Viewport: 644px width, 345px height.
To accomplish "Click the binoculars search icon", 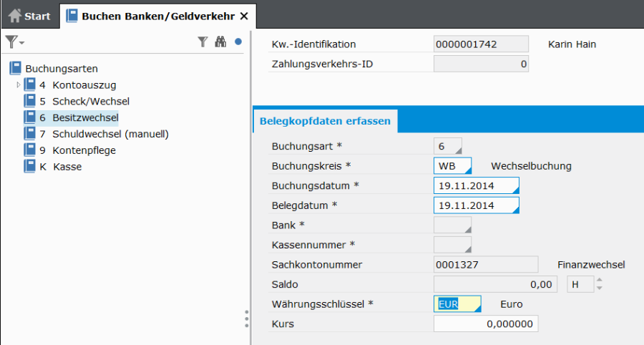I will click(220, 42).
